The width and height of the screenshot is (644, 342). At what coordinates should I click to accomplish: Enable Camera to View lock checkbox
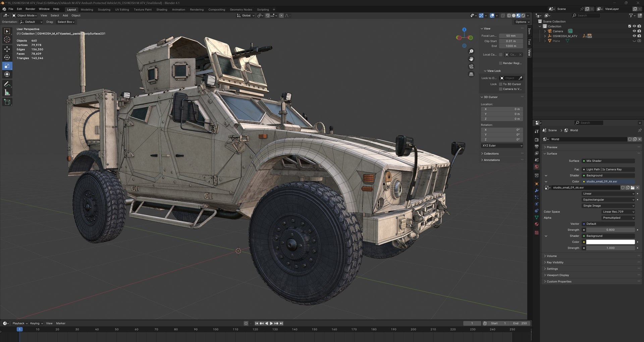coord(501,89)
